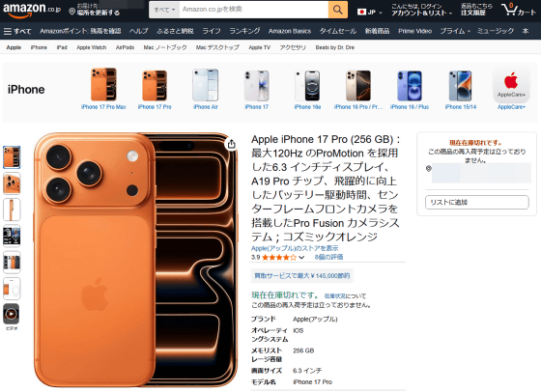Click the orange search magnifier button
The image size is (541, 392).
coord(337,10)
